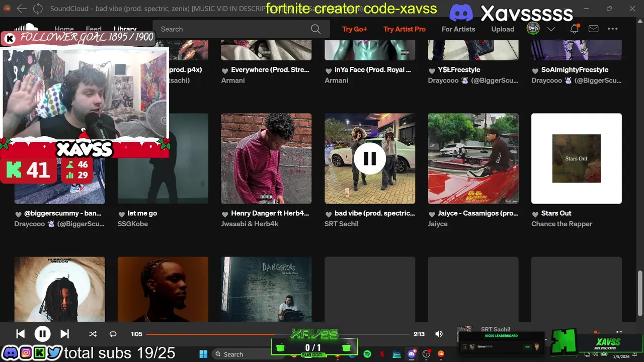Open Spotify from the taskbar

click(x=367, y=354)
